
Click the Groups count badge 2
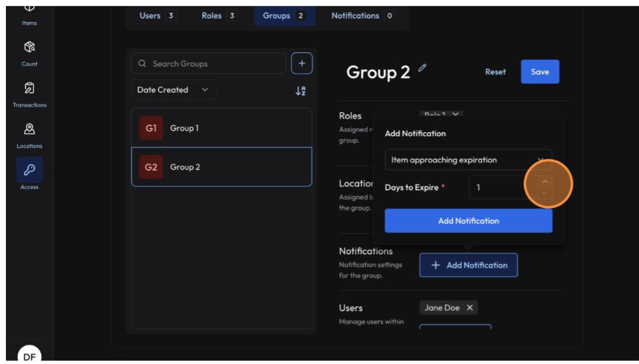point(300,15)
